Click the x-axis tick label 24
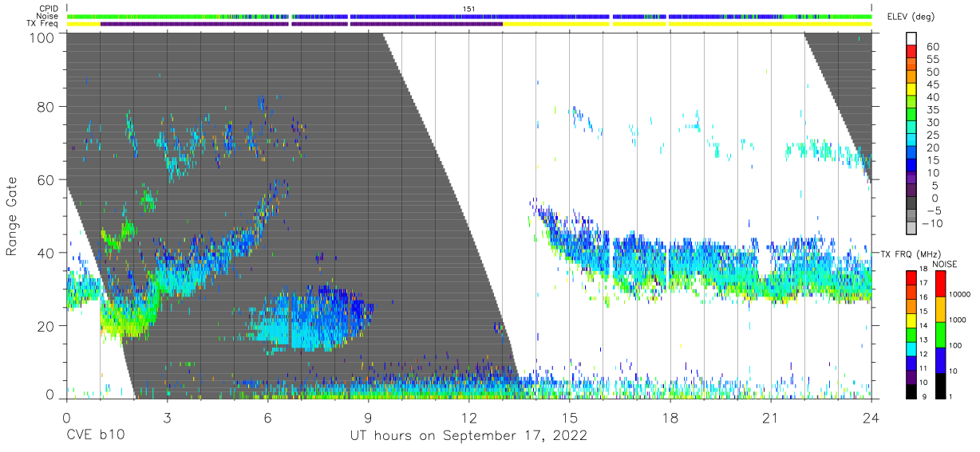 (871, 418)
